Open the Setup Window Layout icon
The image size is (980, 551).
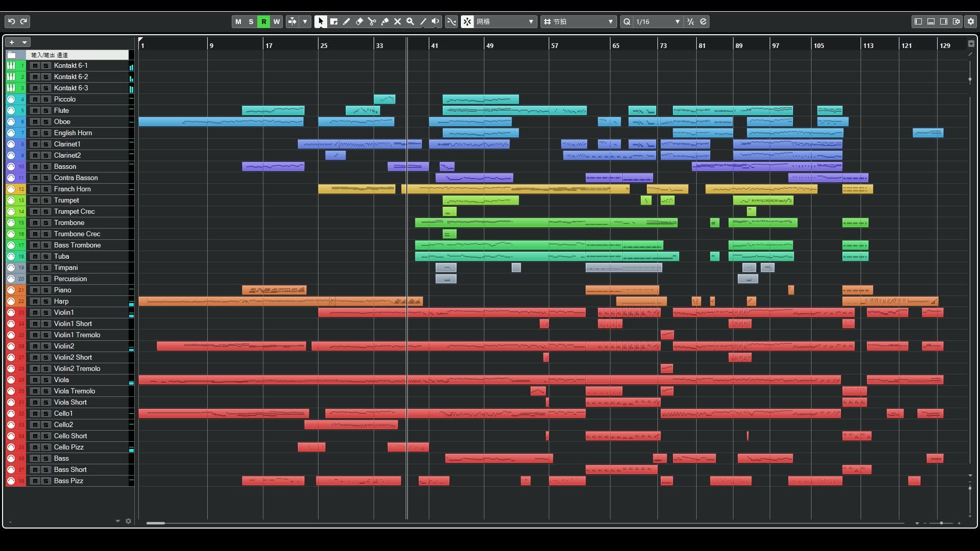pyautogui.click(x=957, y=21)
